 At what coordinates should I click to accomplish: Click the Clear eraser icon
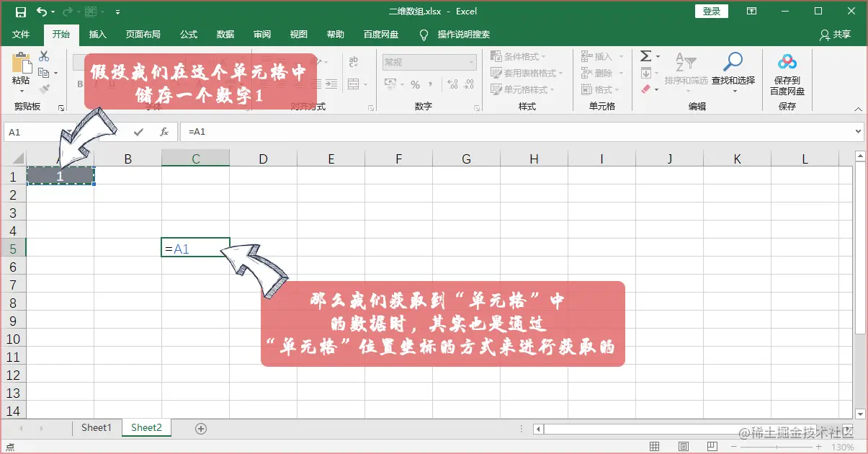click(645, 89)
